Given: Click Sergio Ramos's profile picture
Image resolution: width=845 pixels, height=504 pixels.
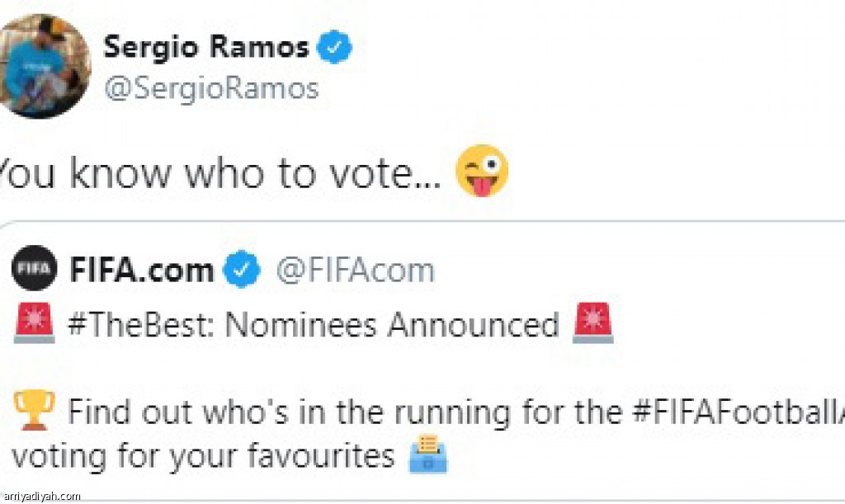Looking at the screenshot, I should point(44,66).
